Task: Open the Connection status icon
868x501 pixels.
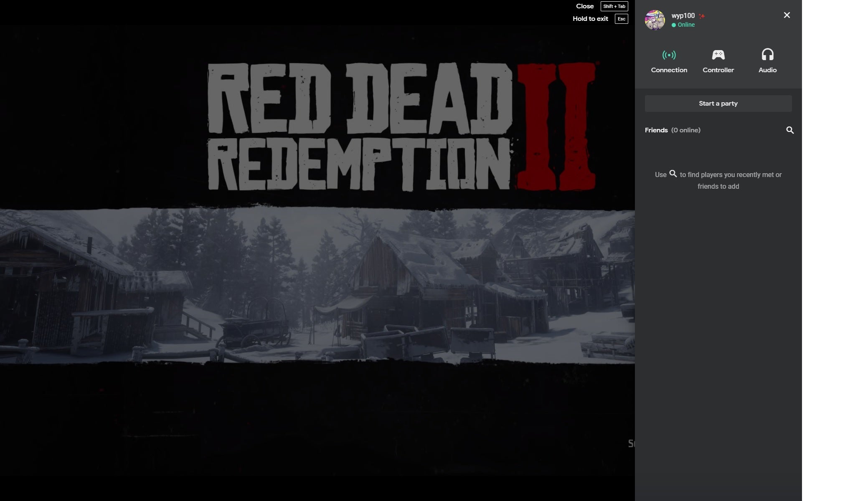Action: (669, 55)
